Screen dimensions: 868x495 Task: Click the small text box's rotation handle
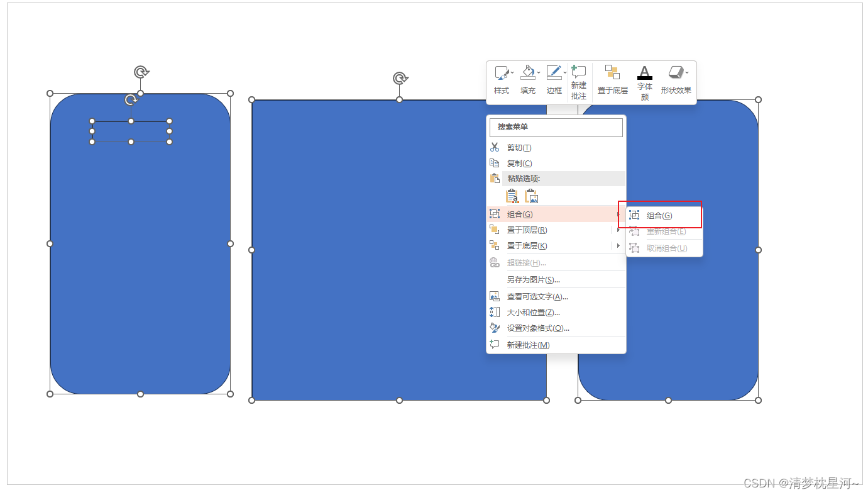coord(131,100)
